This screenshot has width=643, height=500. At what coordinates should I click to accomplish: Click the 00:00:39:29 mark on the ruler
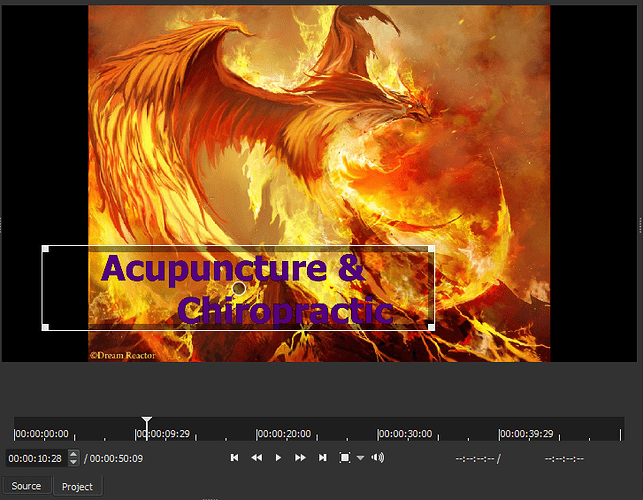click(x=526, y=434)
